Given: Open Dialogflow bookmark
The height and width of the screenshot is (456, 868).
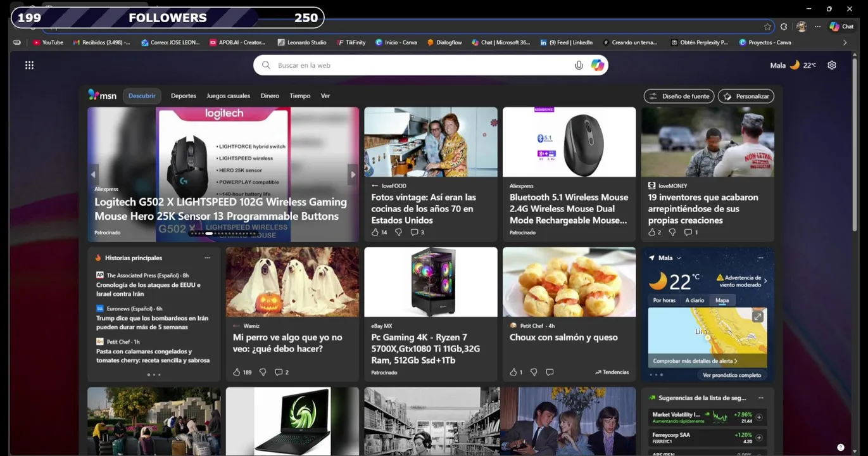Looking at the screenshot, I should [x=444, y=42].
